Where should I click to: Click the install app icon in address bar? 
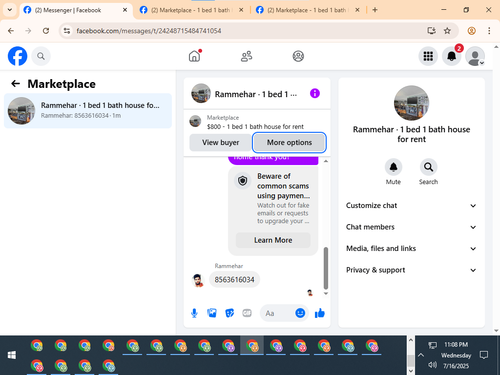pyautogui.click(x=431, y=31)
